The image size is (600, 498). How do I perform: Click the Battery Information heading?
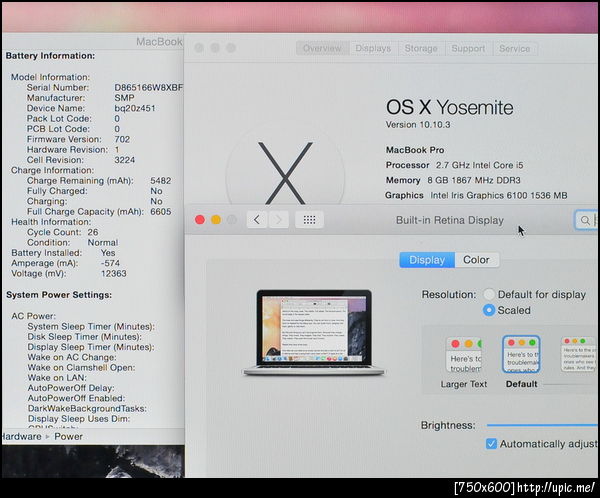coord(51,56)
